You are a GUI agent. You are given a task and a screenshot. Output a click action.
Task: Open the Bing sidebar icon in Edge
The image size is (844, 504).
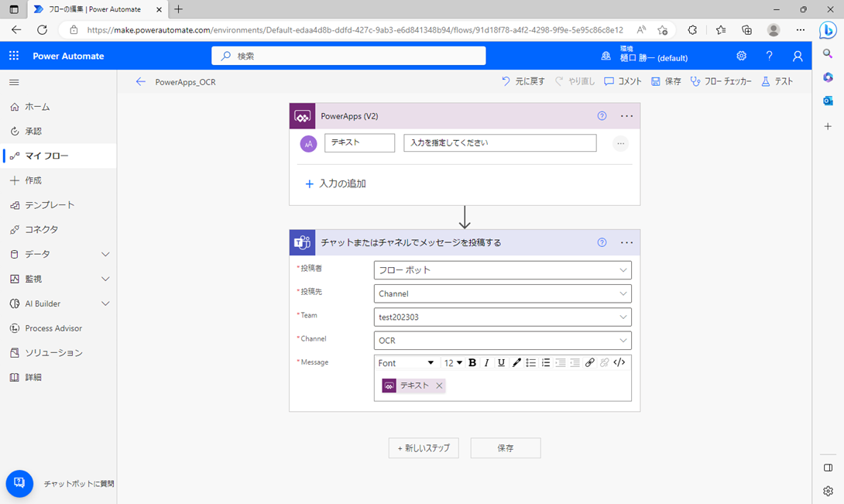[x=828, y=30]
